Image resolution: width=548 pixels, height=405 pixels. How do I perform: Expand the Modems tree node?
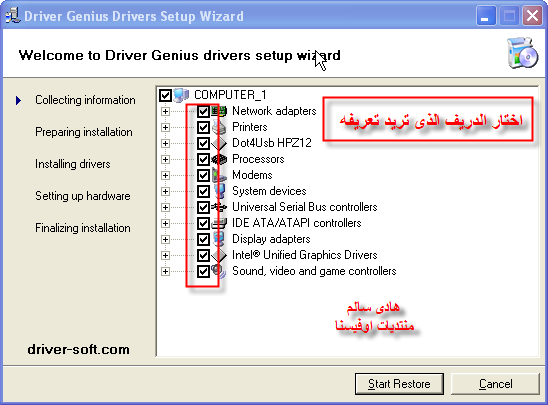[x=165, y=175]
